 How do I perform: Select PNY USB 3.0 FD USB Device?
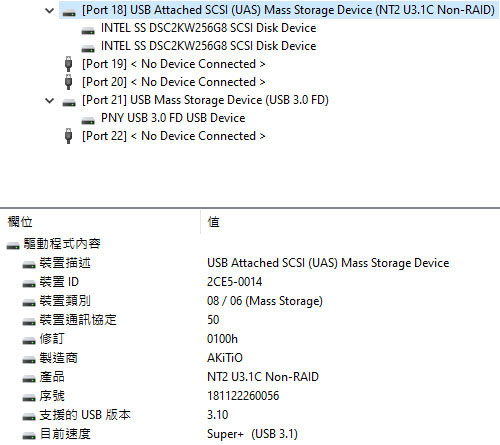pos(173,118)
